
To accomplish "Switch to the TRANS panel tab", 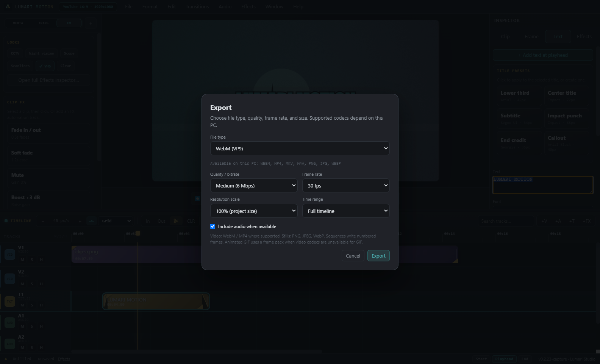I will 44,23.
